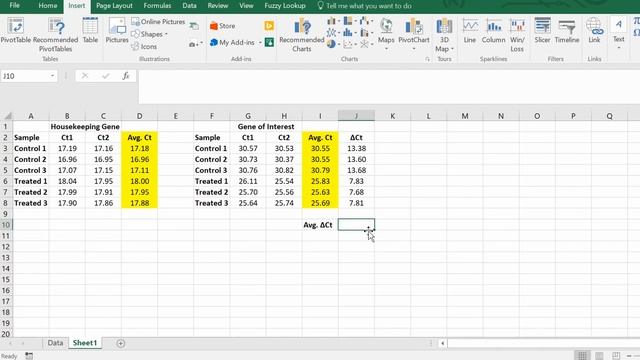The width and height of the screenshot is (640, 360).
Task: Select all cells with the corner triangle
Action: (7, 116)
